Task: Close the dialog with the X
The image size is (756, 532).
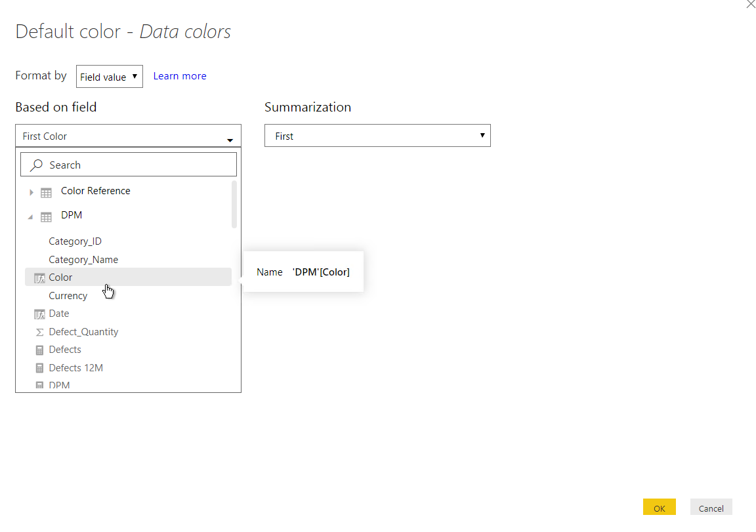Action: click(x=750, y=4)
